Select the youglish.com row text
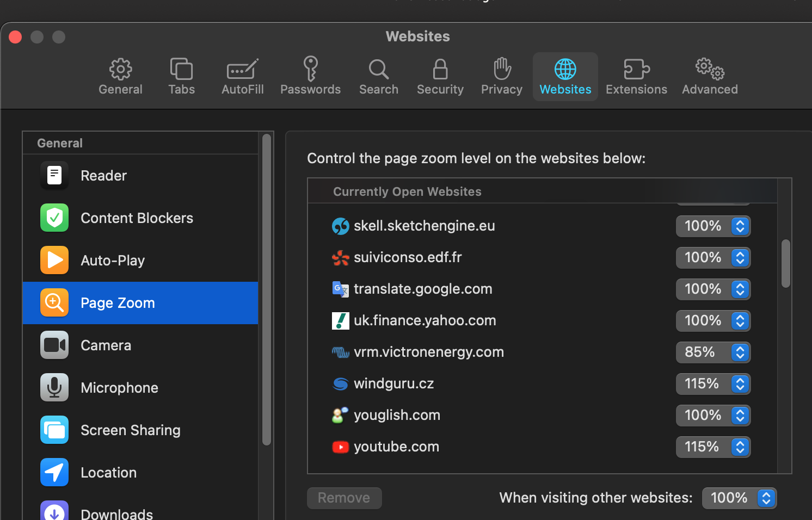The height and width of the screenshot is (520, 812). (x=397, y=416)
